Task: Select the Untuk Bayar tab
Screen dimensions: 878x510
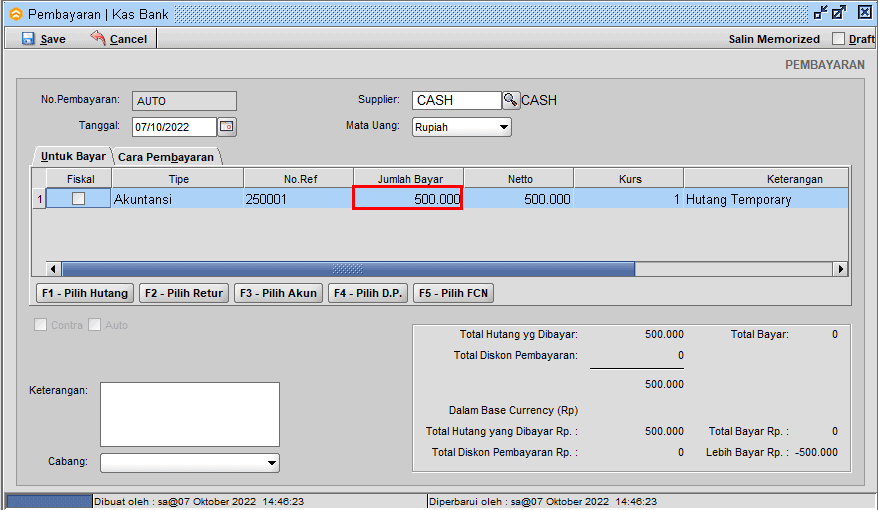Action: tap(72, 157)
